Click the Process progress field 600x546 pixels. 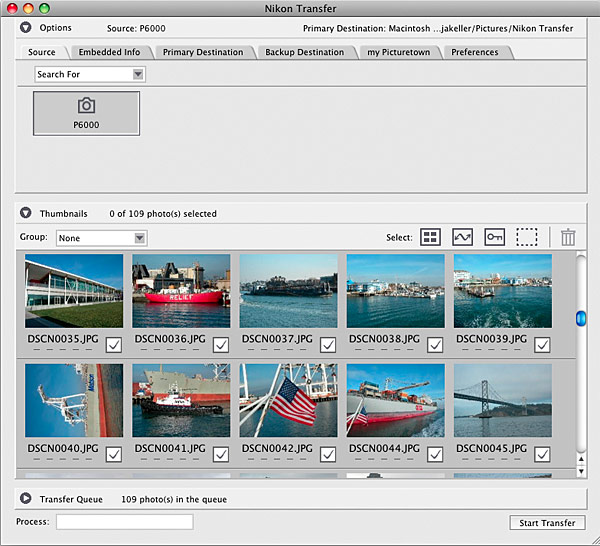coord(125,522)
